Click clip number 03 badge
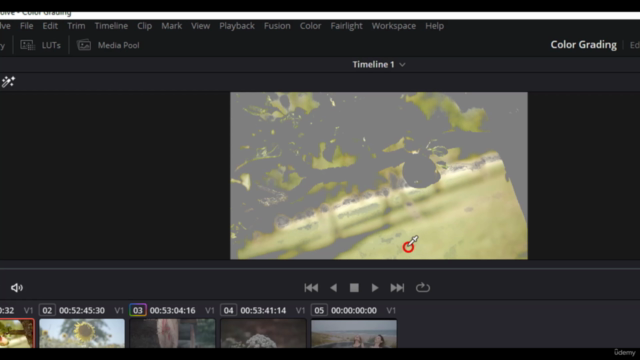 tap(138, 310)
